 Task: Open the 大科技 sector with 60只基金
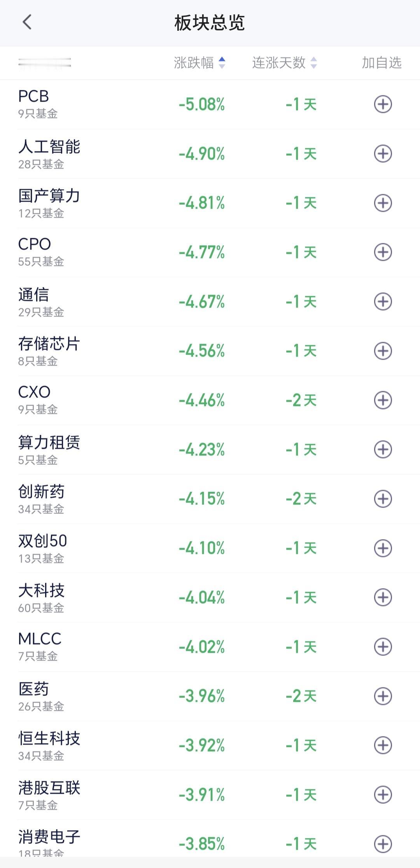210,597
